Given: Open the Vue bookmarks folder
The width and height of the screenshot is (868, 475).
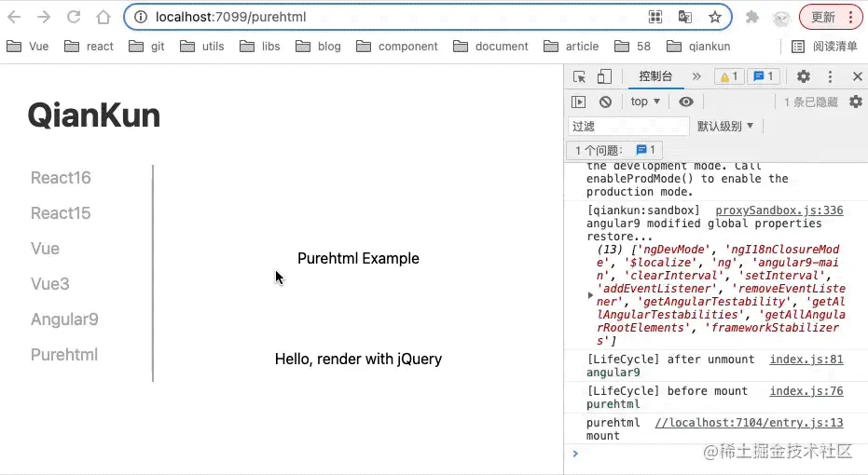Looking at the screenshot, I should point(28,47).
